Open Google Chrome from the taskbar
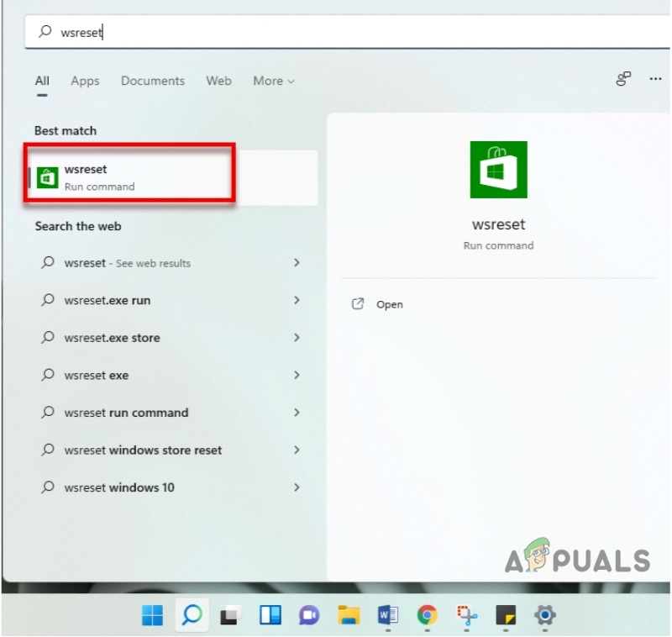 pyautogui.click(x=428, y=615)
